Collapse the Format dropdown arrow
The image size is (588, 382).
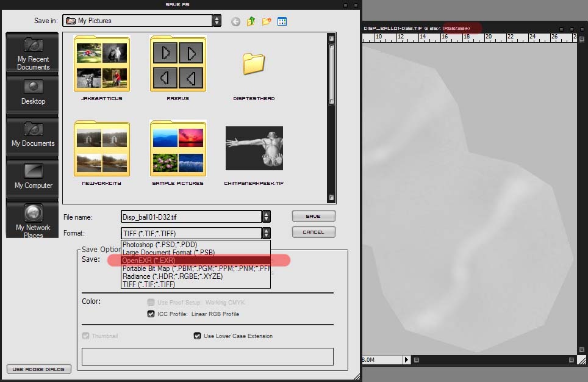[x=266, y=233]
